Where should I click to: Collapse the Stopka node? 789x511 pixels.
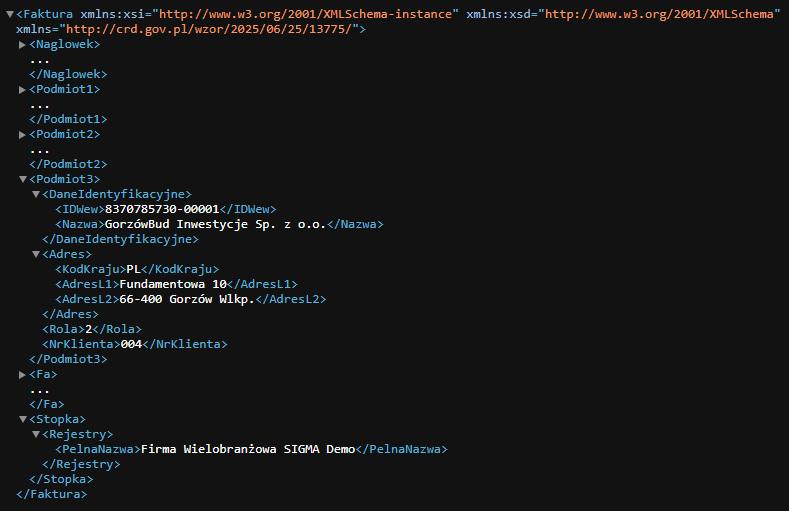[23, 419]
